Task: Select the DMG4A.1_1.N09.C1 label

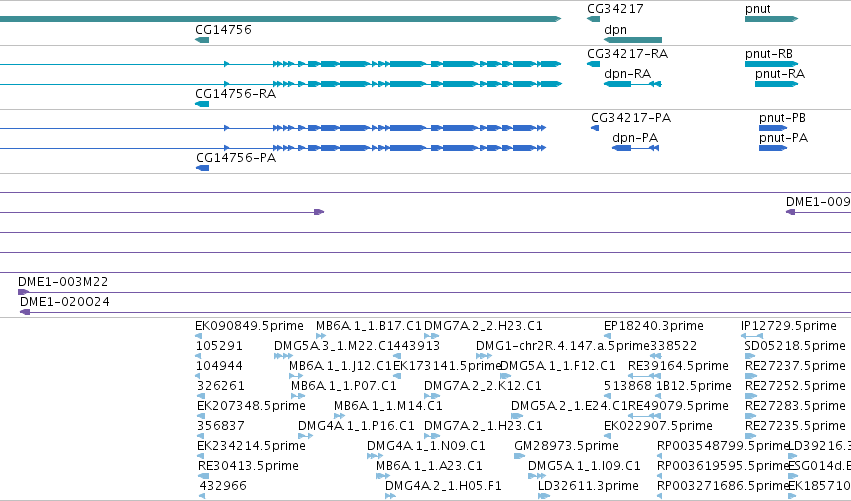Action: pos(426,446)
